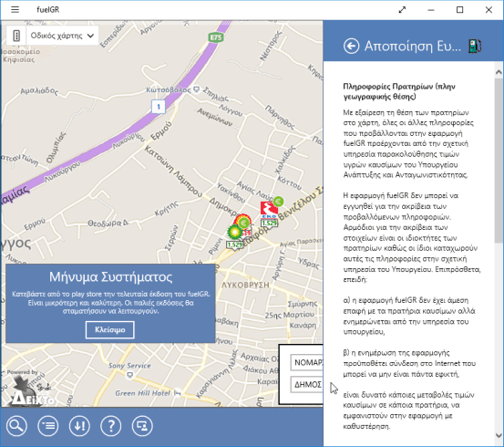Open the hamburger menu in title bar
504x447 pixels.
(x=15, y=10)
